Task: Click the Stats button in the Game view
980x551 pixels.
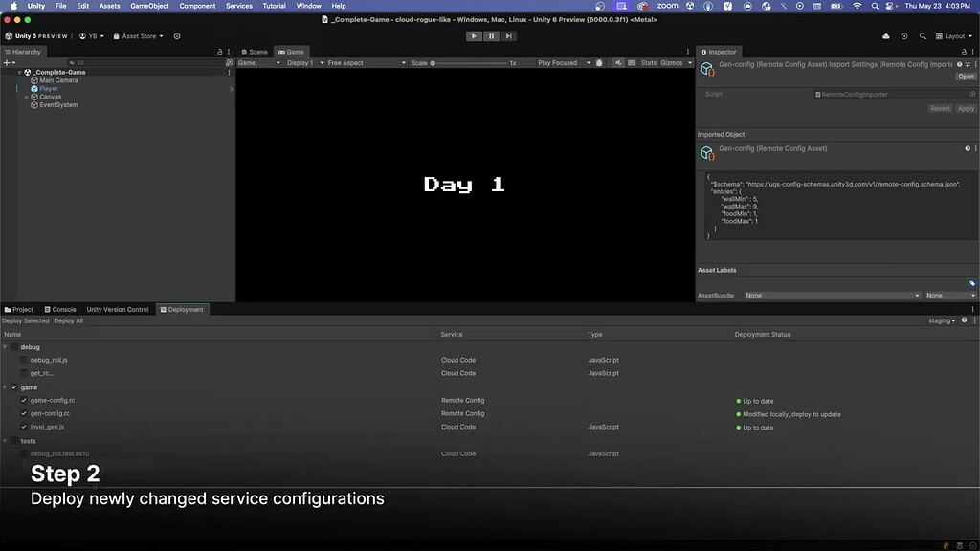Action: click(x=648, y=62)
